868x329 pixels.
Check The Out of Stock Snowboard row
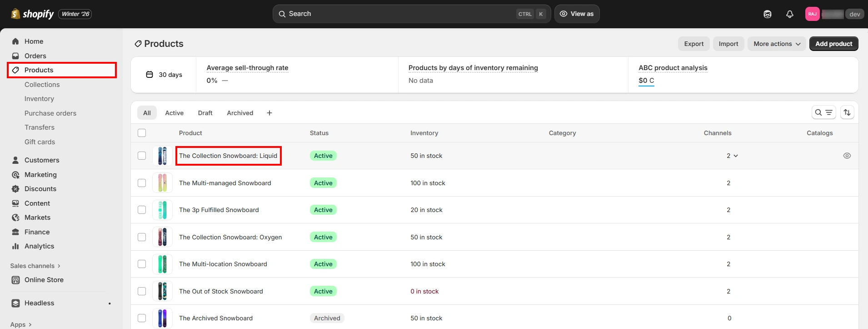[142, 291]
